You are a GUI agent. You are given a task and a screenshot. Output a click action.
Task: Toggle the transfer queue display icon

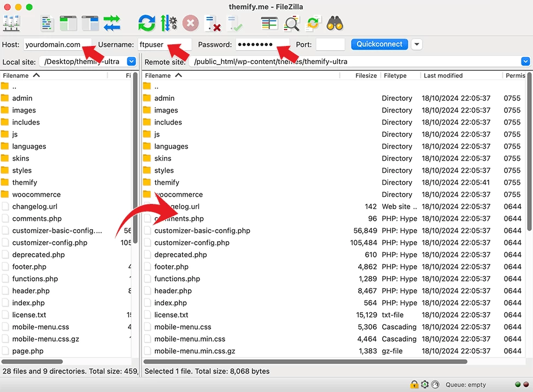(112, 24)
